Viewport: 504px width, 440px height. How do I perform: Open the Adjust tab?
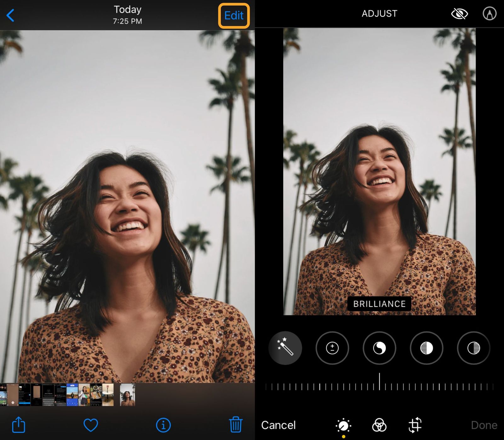click(x=343, y=425)
